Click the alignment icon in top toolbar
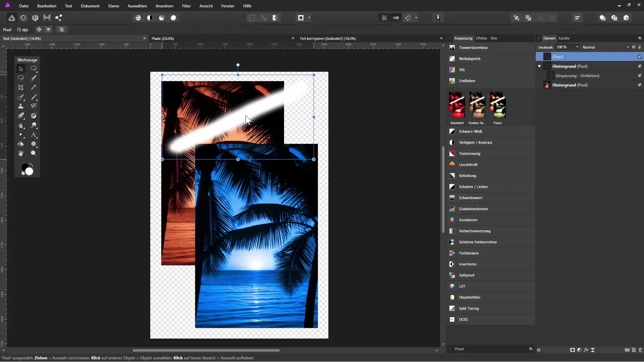644x362 pixels. (x=577, y=18)
